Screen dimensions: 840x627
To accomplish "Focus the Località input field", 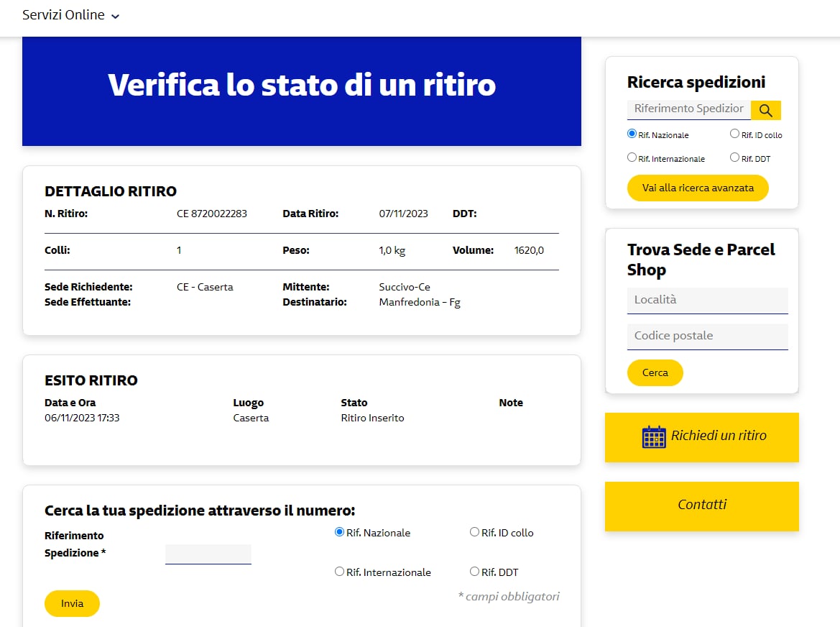I will point(708,300).
